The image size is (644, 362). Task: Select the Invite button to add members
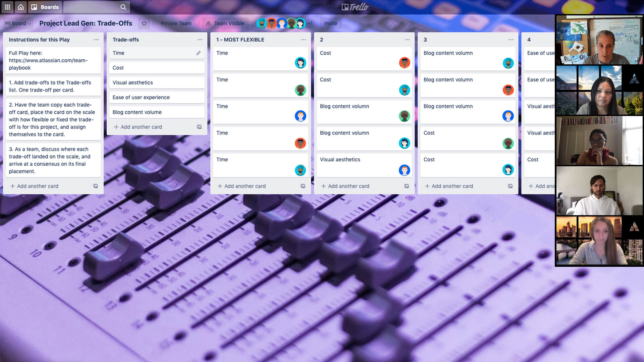(x=330, y=23)
